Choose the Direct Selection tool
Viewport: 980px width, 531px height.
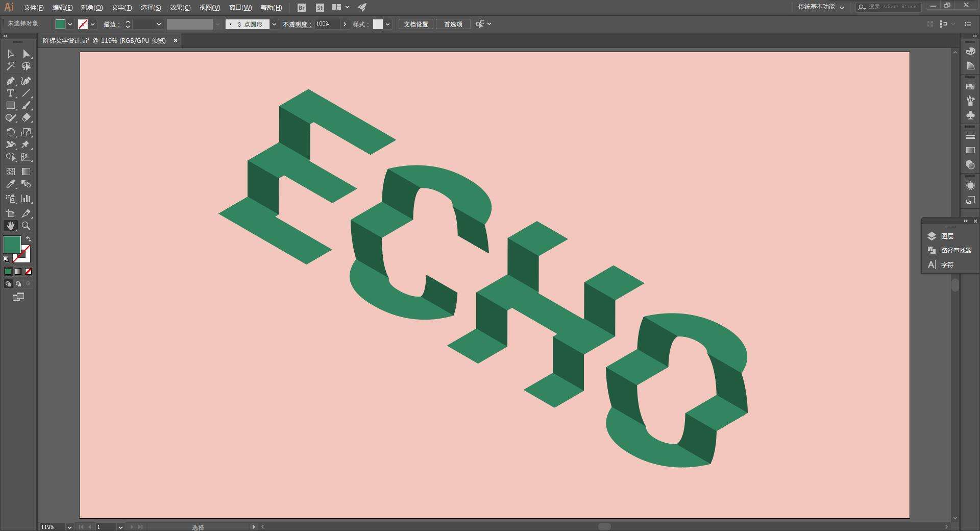click(26, 54)
